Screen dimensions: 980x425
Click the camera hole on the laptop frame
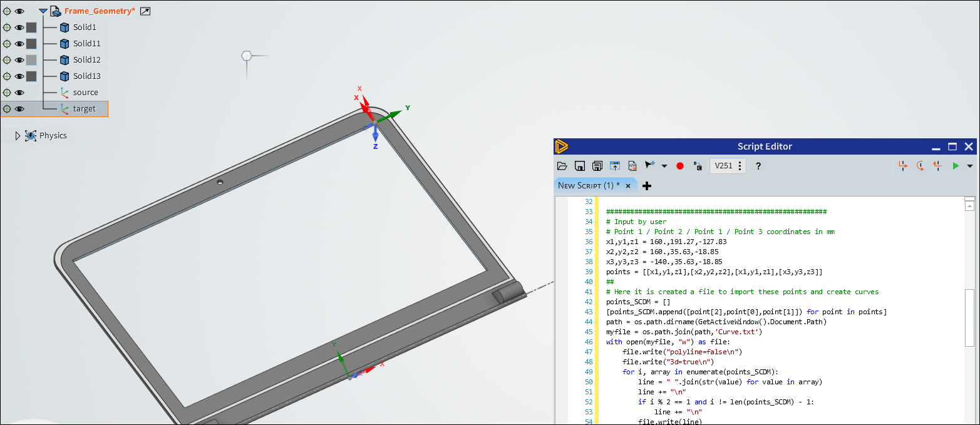click(x=220, y=182)
